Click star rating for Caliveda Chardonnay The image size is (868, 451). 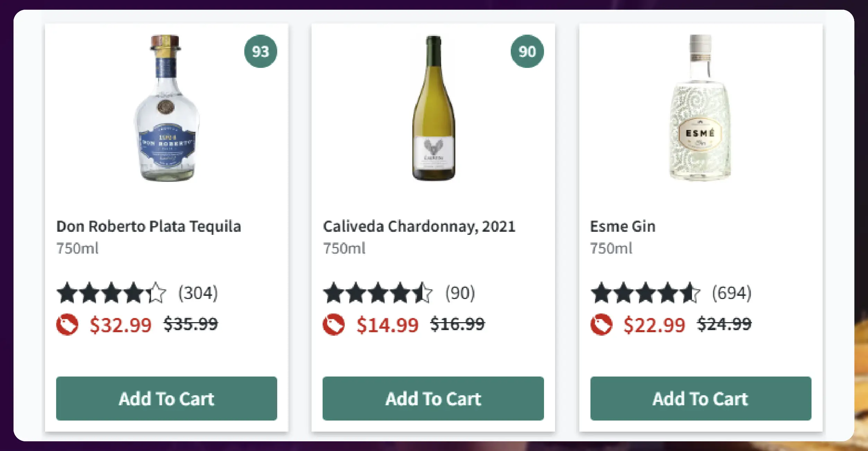(378, 293)
